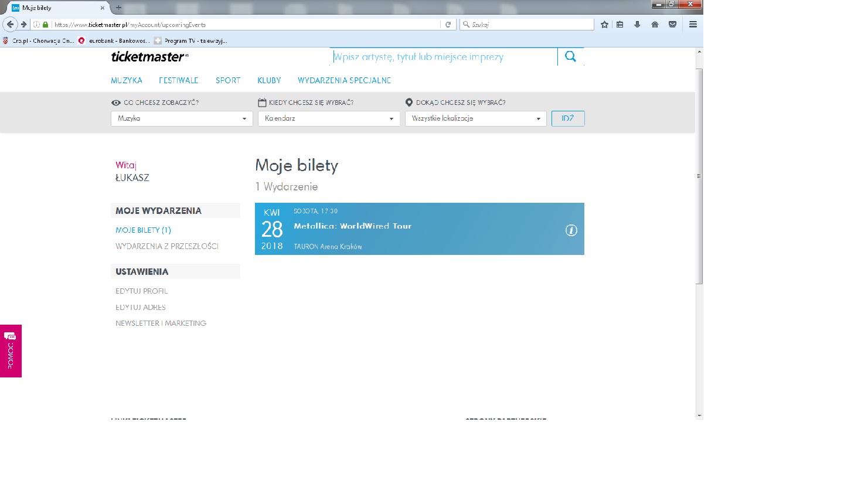Open the WYDARZENIA SPECJALNE menu

pyautogui.click(x=344, y=80)
